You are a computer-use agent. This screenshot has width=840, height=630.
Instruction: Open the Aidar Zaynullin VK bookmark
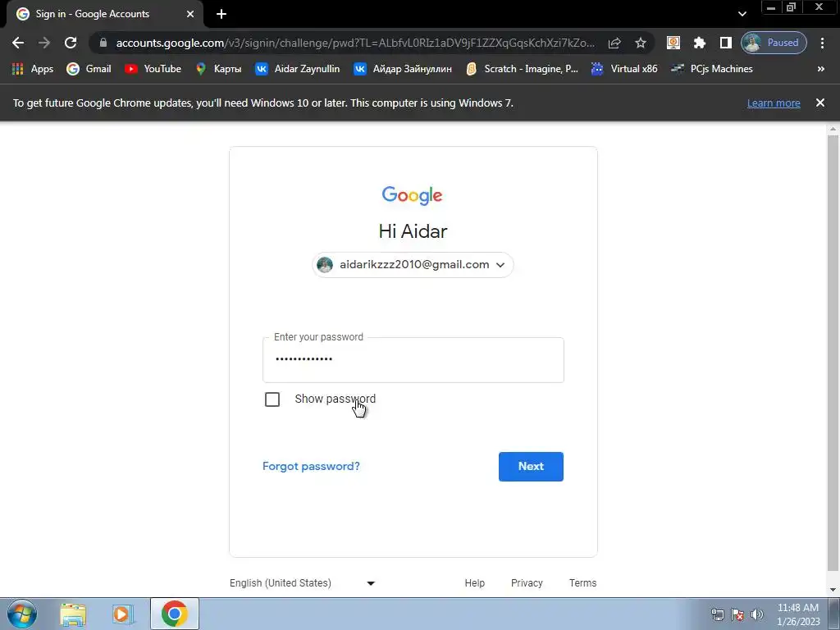[x=297, y=69]
